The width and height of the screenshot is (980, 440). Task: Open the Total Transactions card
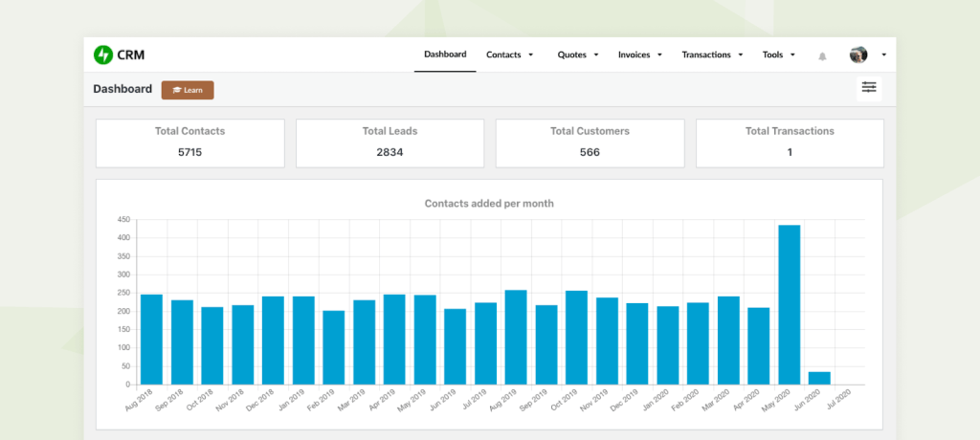tap(790, 143)
